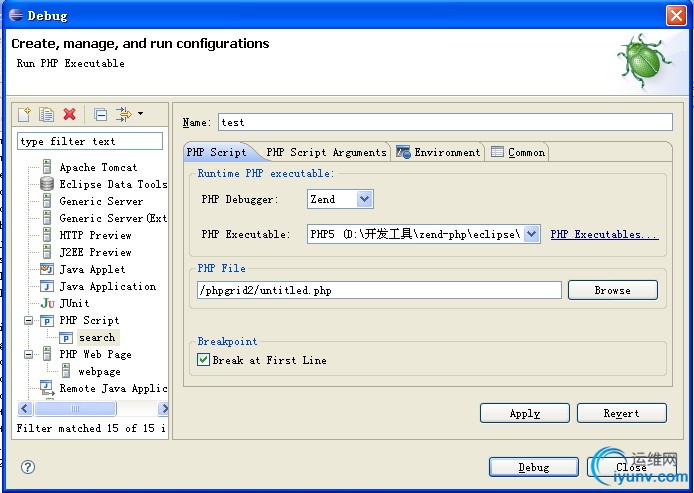The height and width of the screenshot is (493, 694).
Task: Select the webpage configuration
Action: point(99,371)
